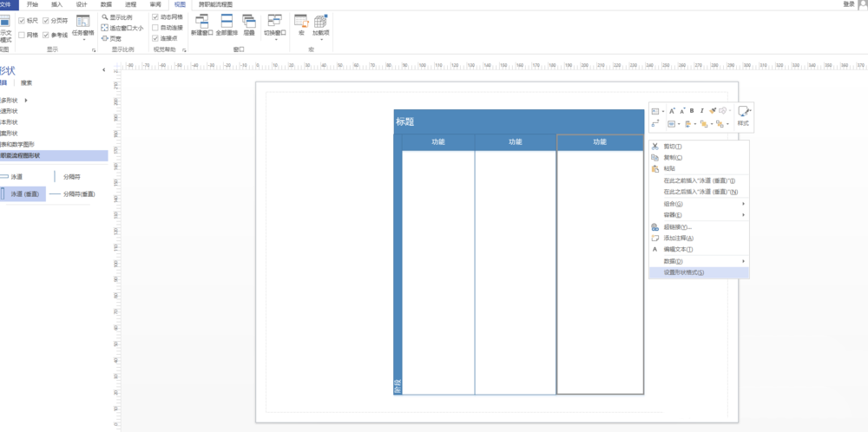Choose 在此之后插入"泳道 (垂直)"

(699, 192)
